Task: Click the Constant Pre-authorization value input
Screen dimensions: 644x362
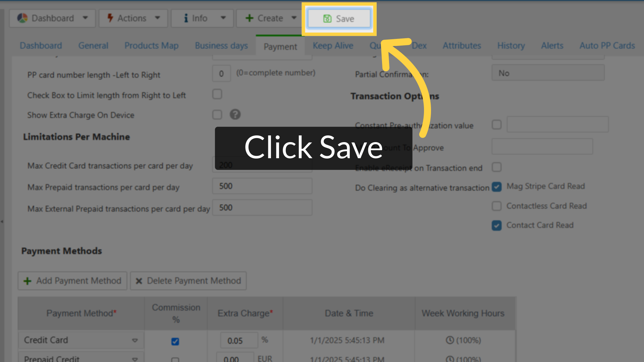Action: (557, 124)
